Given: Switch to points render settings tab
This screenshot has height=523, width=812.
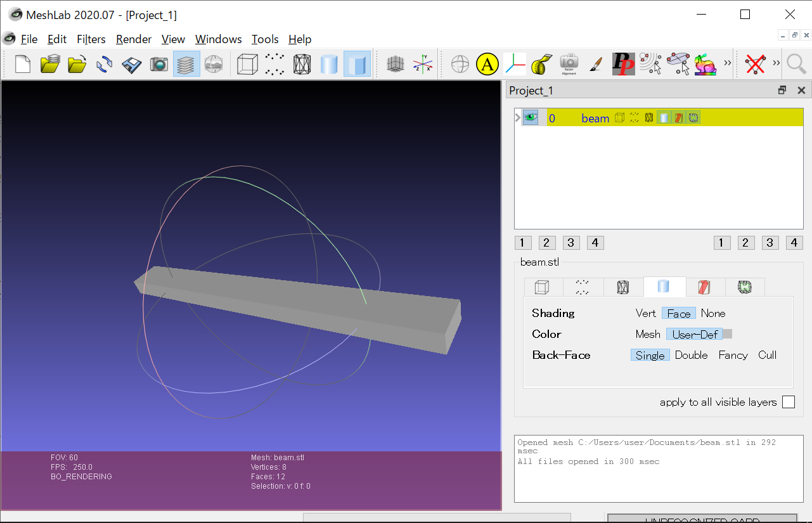Looking at the screenshot, I should coord(583,287).
